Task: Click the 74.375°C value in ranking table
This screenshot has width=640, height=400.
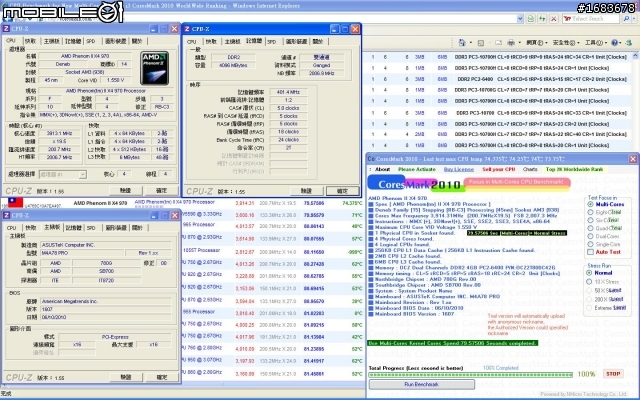Action: point(352,202)
